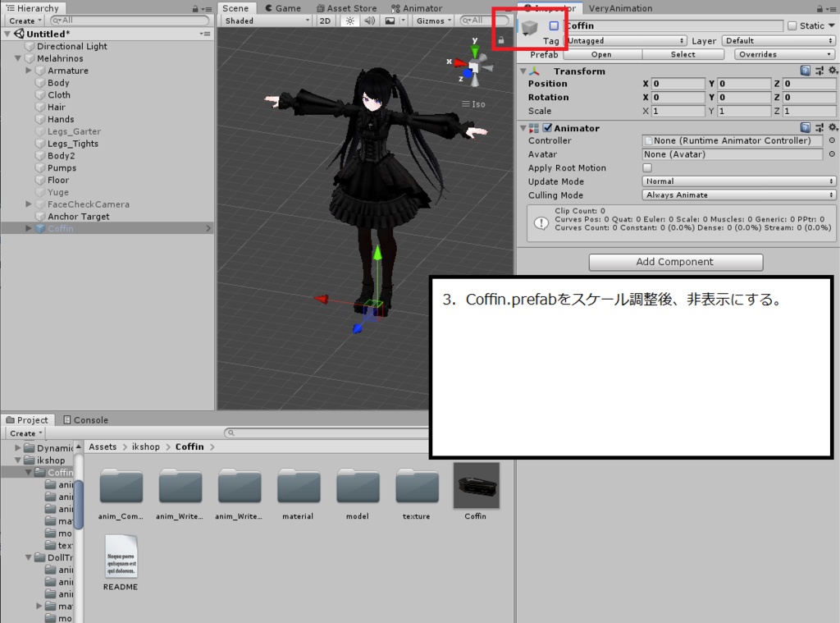Open the Animator component settings gear

click(833, 126)
